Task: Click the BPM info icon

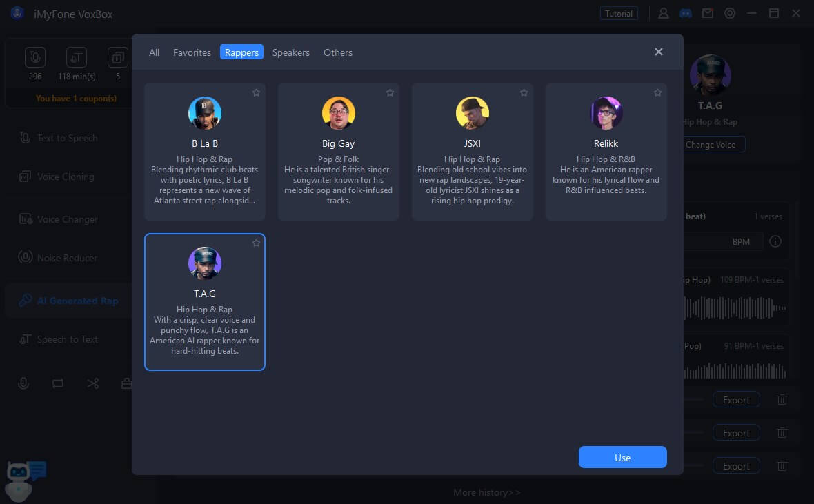Action: click(x=775, y=241)
